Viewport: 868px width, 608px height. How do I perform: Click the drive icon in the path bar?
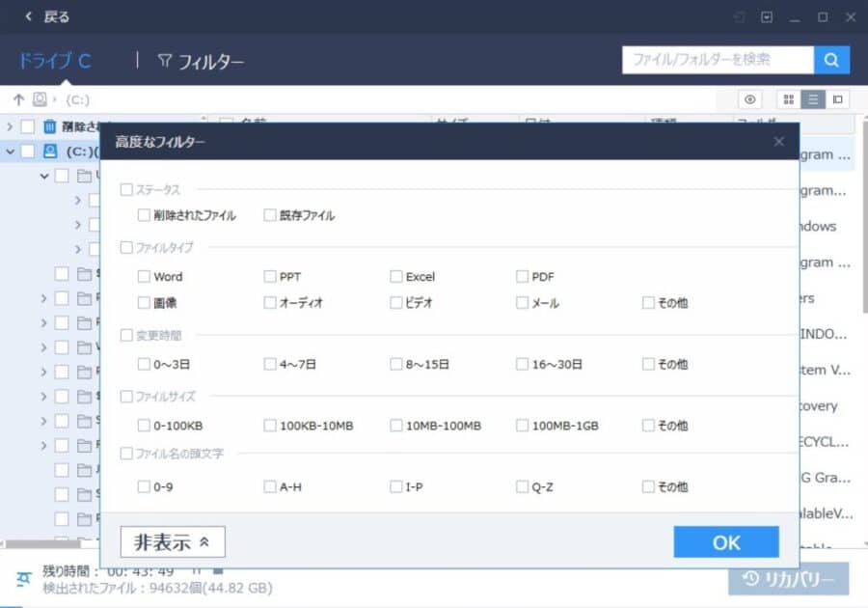tap(40, 99)
